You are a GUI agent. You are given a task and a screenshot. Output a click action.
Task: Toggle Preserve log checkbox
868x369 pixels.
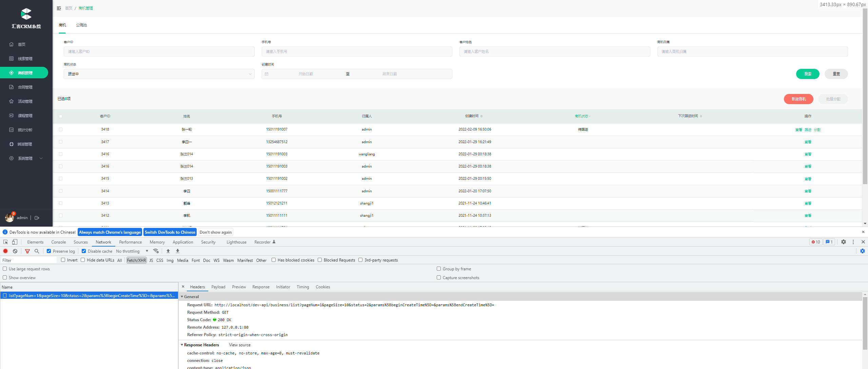click(49, 251)
